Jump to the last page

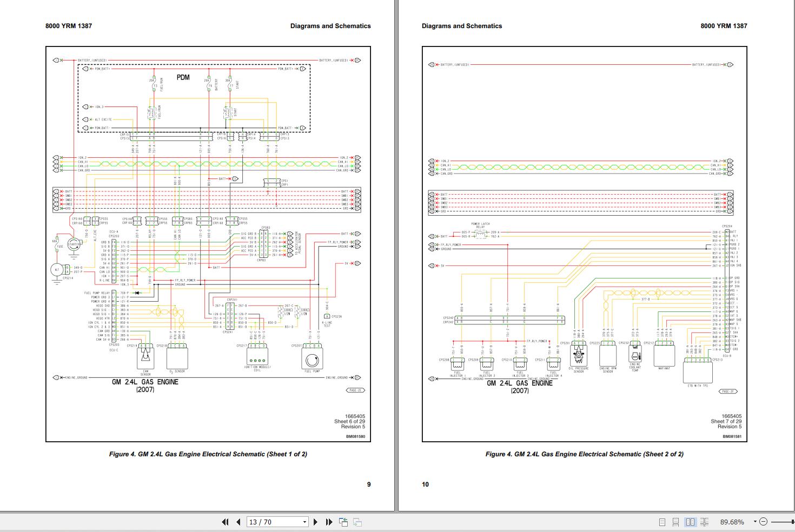tap(329, 522)
